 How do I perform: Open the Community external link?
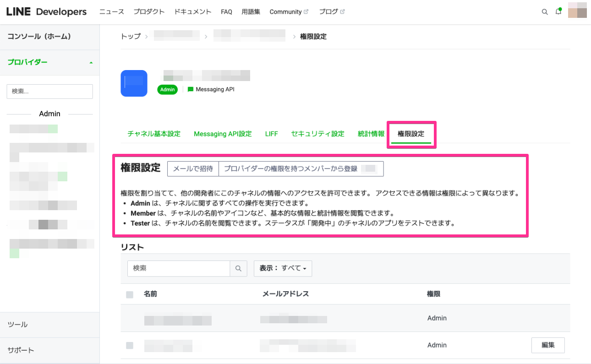coord(289,12)
